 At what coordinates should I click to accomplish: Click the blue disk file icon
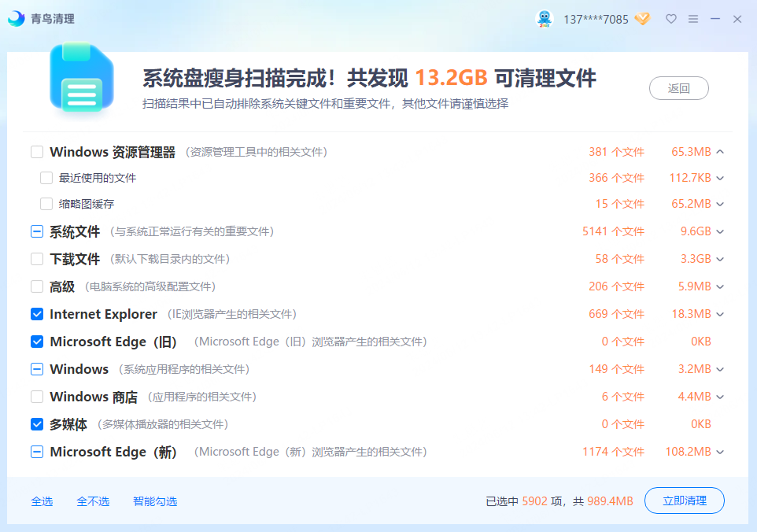[82, 77]
